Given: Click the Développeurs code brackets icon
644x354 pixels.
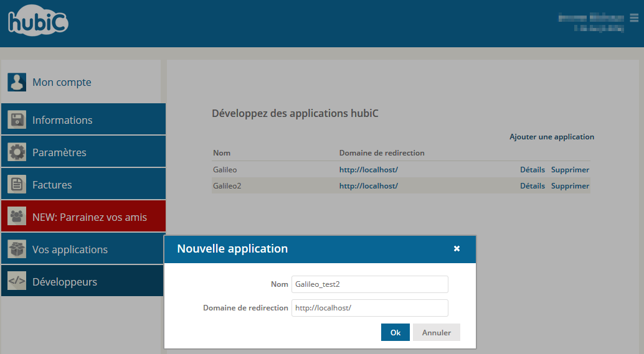Looking at the screenshot, I should tap(17, 281).
